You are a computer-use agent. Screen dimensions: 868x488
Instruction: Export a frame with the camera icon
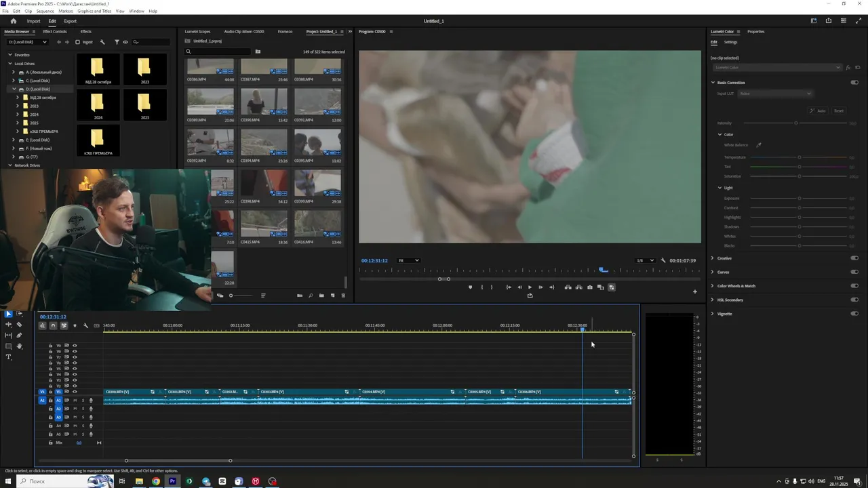click(x=589, y=287)
